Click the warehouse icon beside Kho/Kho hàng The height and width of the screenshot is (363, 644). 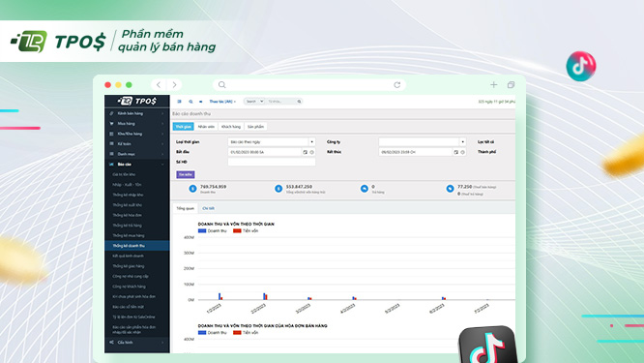(x=111, y=134)
